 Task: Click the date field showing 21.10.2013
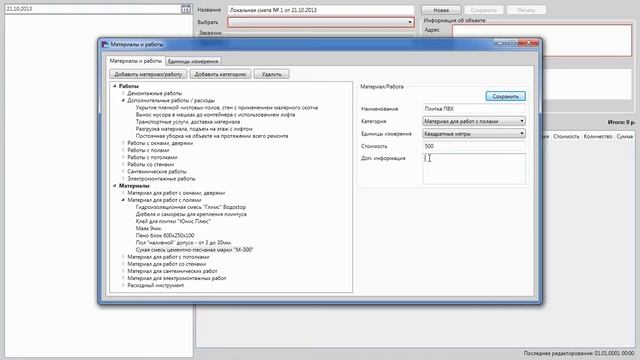pyautogui.click(x=93, y=9)
